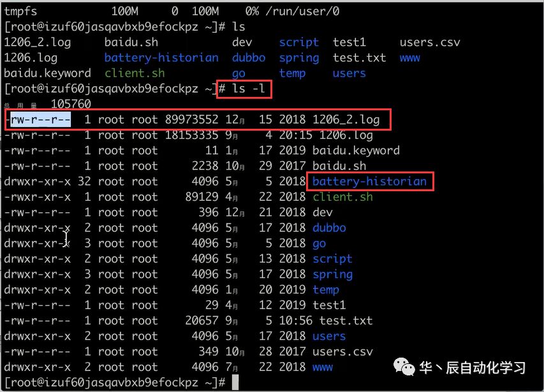
Task: Click the spring directory in long listing
Action: (332, 274)
